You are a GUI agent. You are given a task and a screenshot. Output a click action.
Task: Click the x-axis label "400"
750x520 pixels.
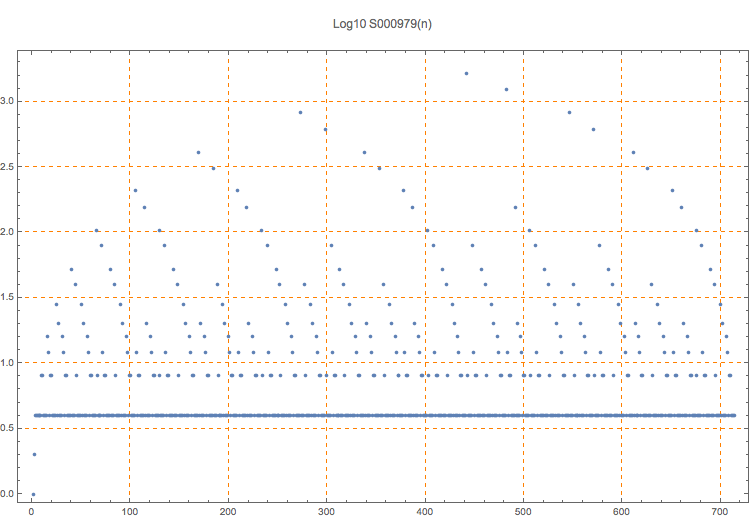click(x=425, y=512)
